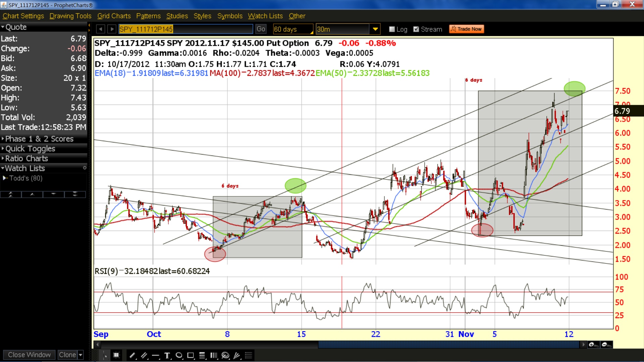Viewport: 644px width, 362px height.
Task: Open the Studies menu
Action: (177, 16)
